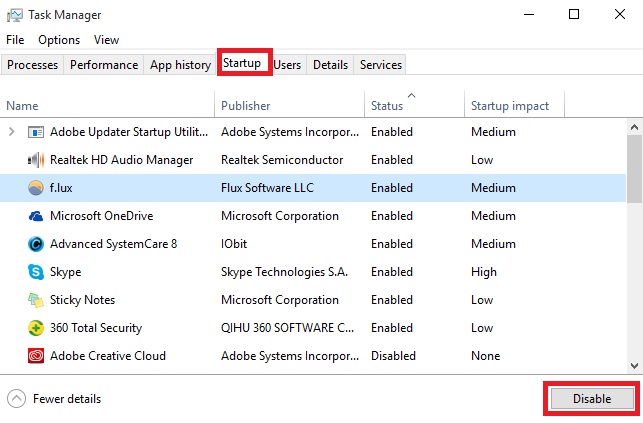Sort by the Status column header
This screenshot has height=423, width=643.
click(x=414, y=105)
